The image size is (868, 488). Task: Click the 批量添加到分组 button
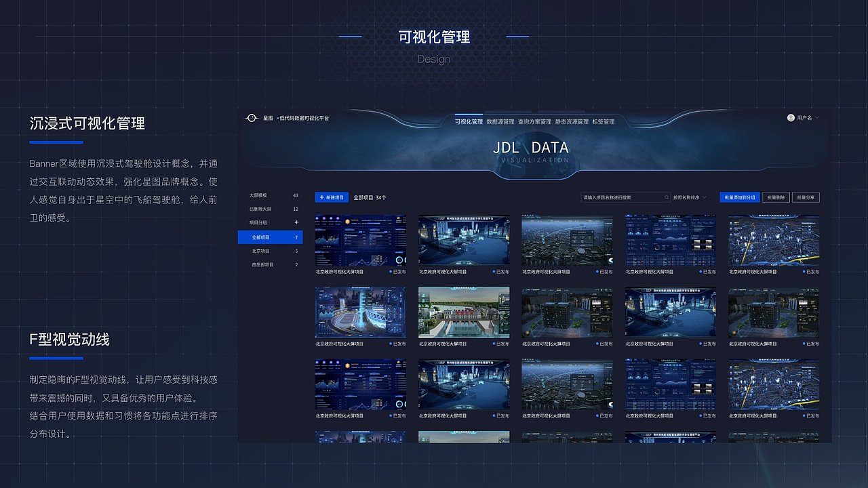[x=741, y=197]
